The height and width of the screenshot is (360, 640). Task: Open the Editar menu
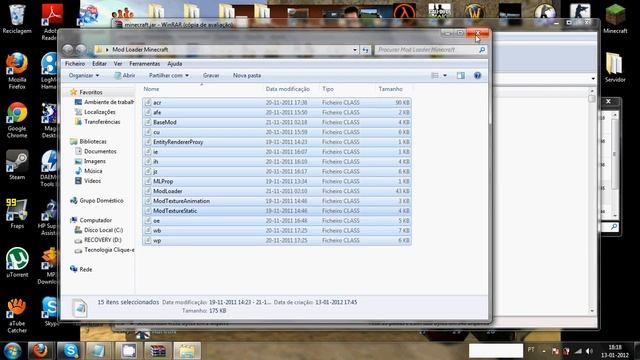point(99,64)
